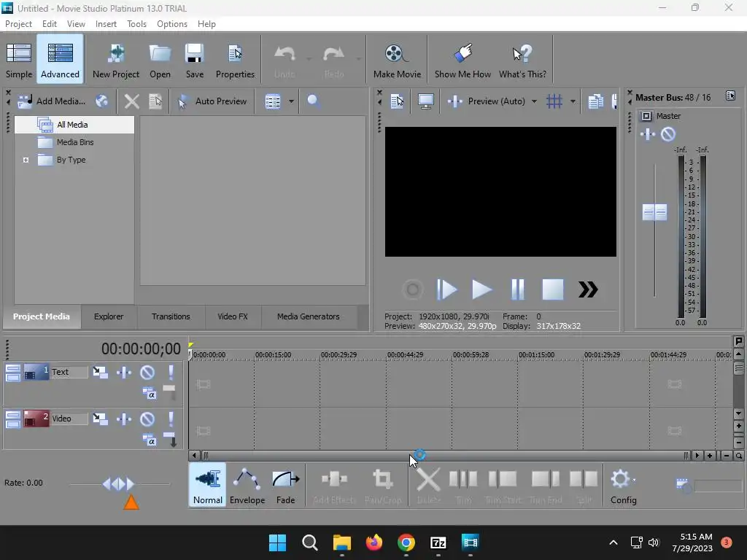Open the Undo history dropdown
The height and width of the screenshot is (560, 747).
309,59
